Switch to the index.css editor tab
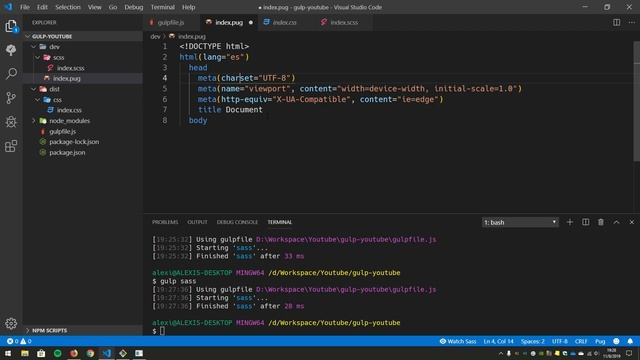640x360 pixels. click(285, 22)
